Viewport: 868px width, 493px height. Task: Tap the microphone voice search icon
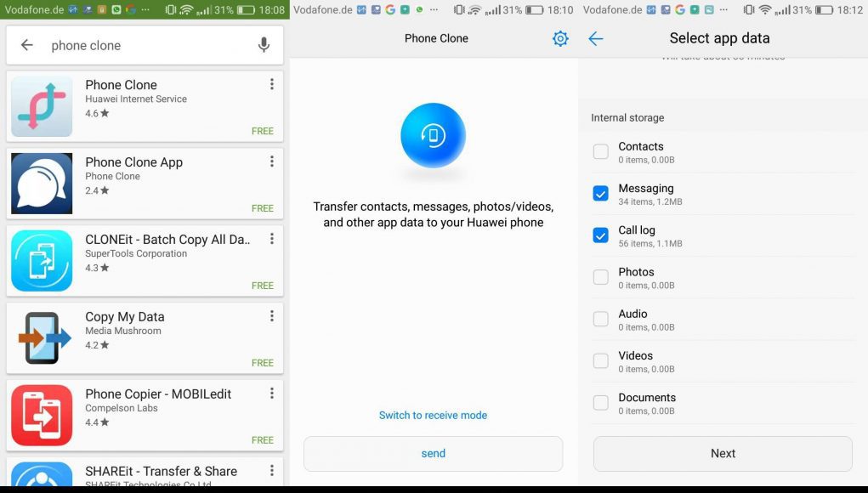click(x=264, y=45)
